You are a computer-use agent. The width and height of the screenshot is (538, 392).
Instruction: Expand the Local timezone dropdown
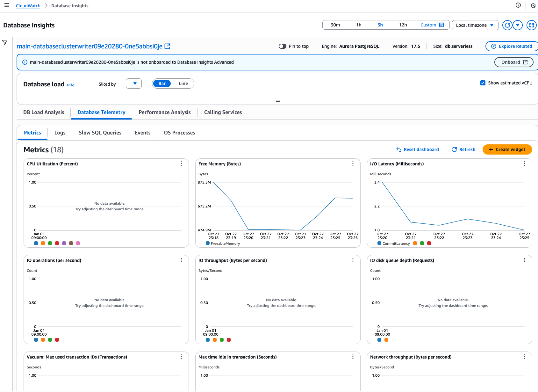point(475,25)
